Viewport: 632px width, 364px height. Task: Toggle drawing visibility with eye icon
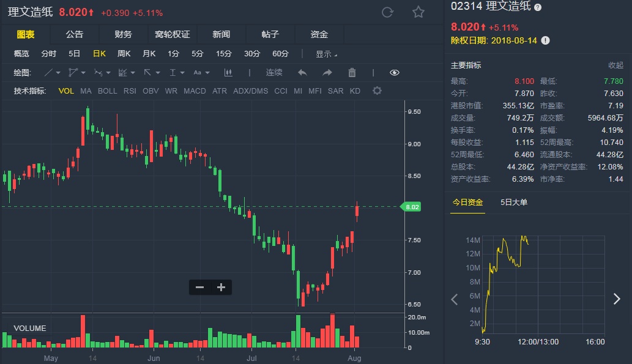(394, 72)
